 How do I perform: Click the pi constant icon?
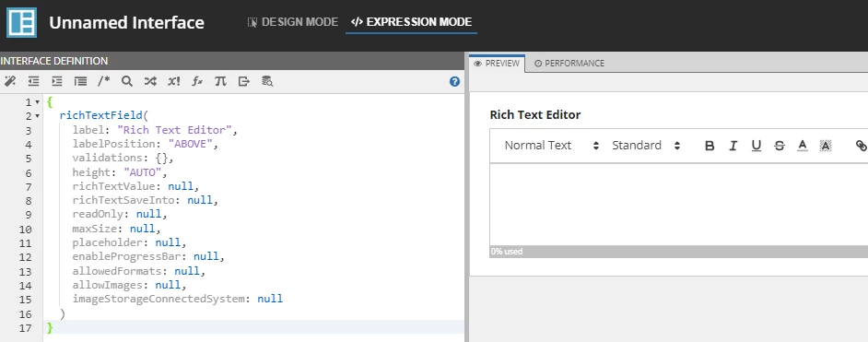click(x=220, y=81)
